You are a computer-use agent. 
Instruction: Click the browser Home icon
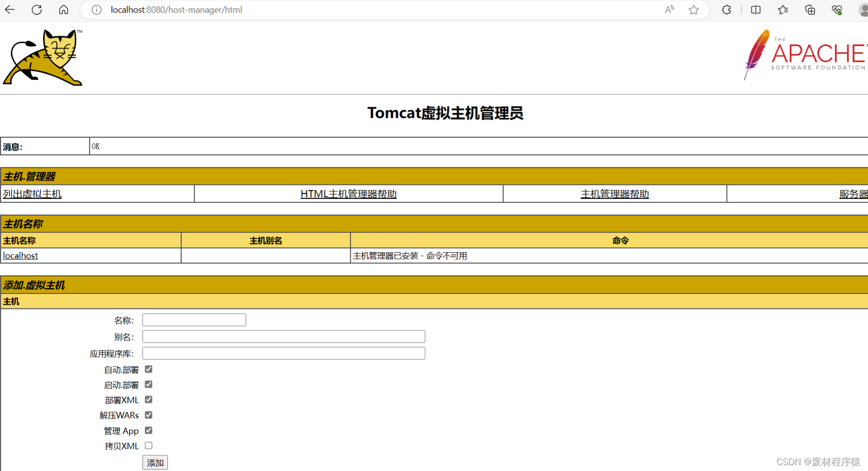coord(64,10)
